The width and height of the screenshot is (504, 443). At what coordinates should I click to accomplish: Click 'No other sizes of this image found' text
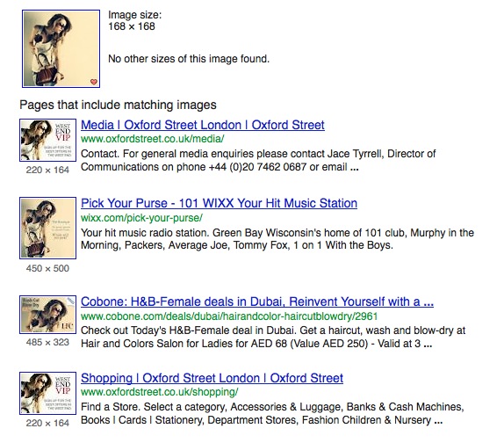(x=189, y=59)
